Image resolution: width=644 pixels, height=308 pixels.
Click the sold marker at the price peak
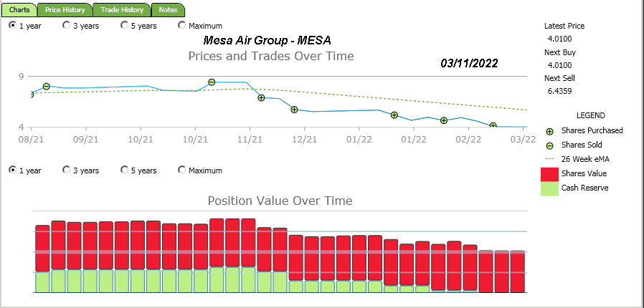[x=212, y=82]
